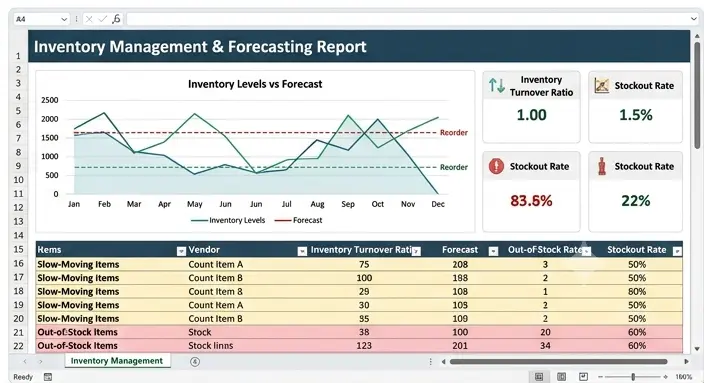Image resolution: width=704 pixels, height=383 pixels.
Task: Click the Inventory Levels legend entry
Action: (x=228, y=220)
